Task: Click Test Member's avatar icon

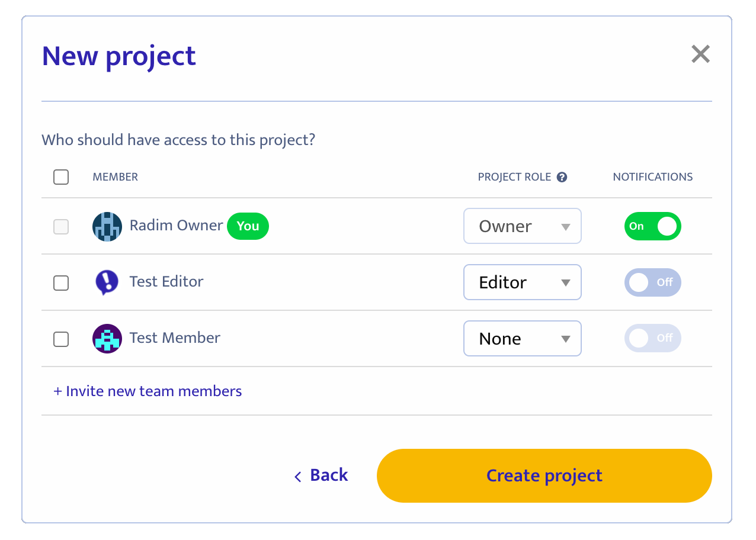Action: (107, 339)
